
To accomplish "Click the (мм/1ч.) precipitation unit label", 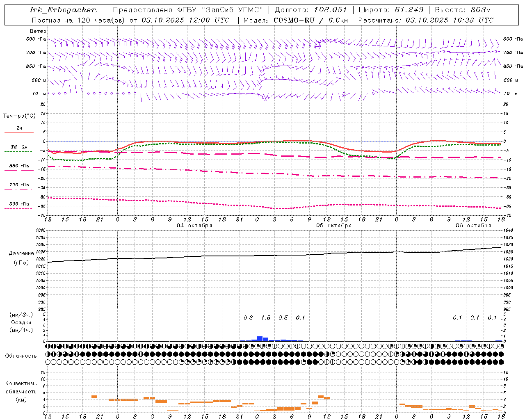I will point(21,330).
